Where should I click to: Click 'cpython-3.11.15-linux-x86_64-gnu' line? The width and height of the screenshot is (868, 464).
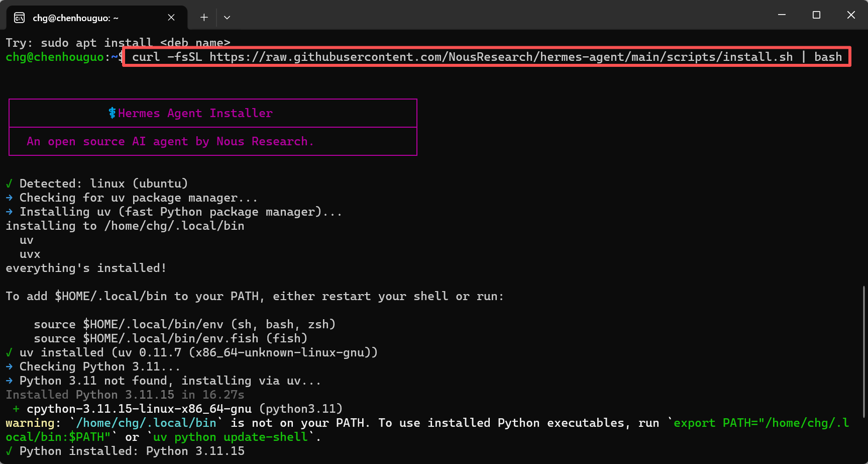[178, 409]
